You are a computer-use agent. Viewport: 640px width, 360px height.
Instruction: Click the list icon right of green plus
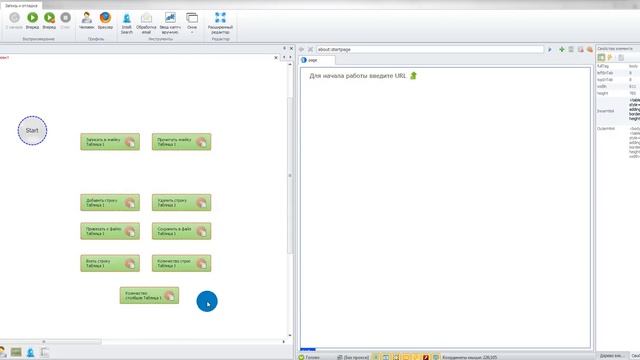click(571, 49)
